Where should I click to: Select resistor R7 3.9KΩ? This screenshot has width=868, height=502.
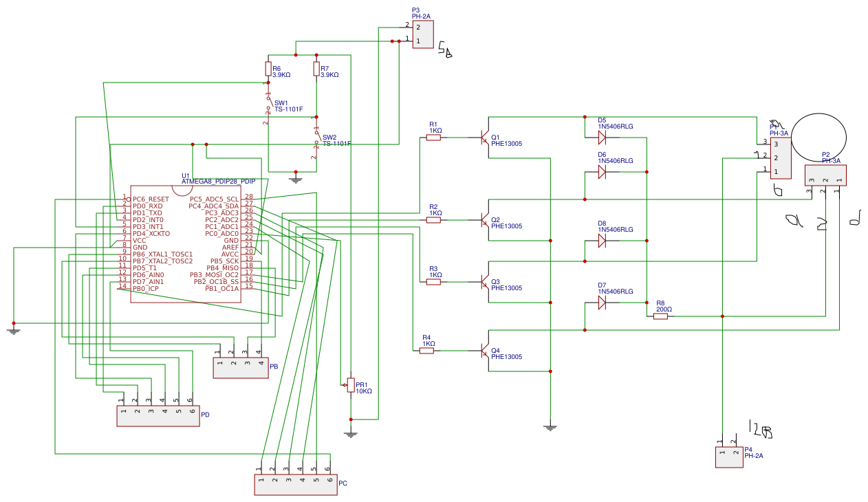coord(316,69)
